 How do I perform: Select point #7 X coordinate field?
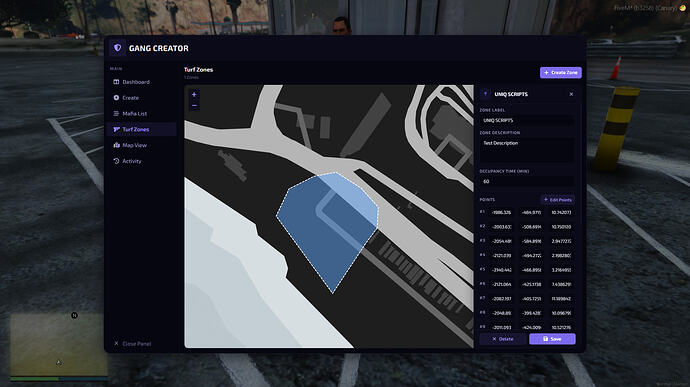click(501, 299)
